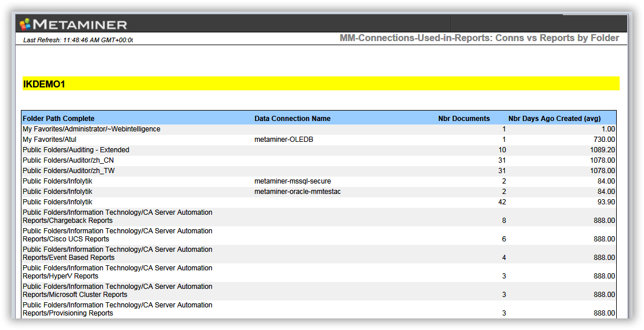Select the HyperV Reports folder row
The image size is (644, 330).
pos(319,272)
